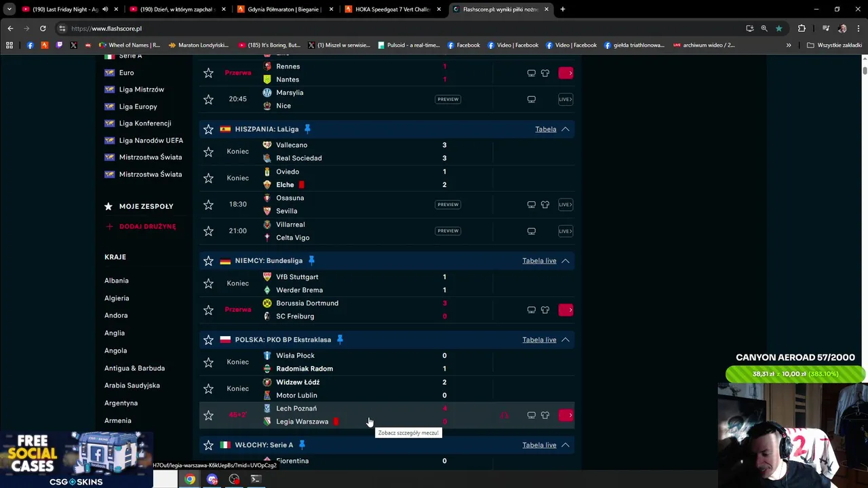Star the HISZPANIA LaLiga league header

[x=208, y=129]
